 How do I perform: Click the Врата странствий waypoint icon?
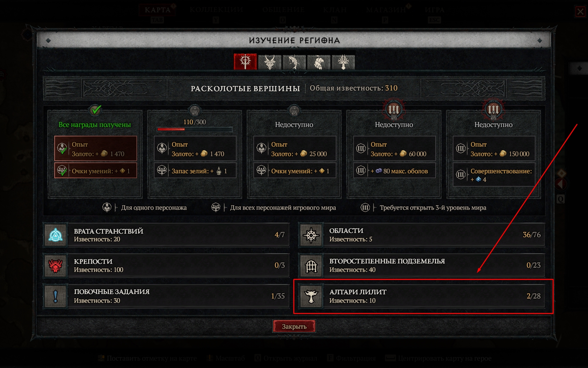(55, 235)
